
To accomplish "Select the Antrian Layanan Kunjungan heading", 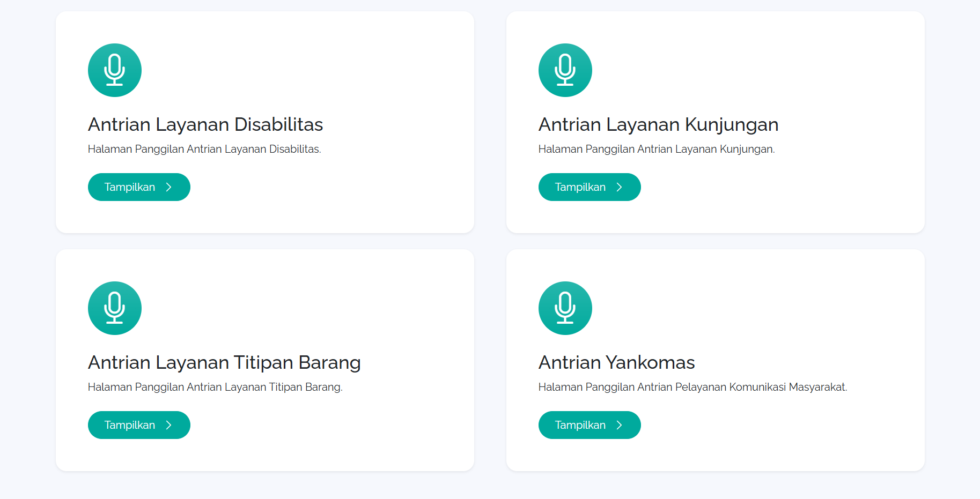I will tap(658, 124).
